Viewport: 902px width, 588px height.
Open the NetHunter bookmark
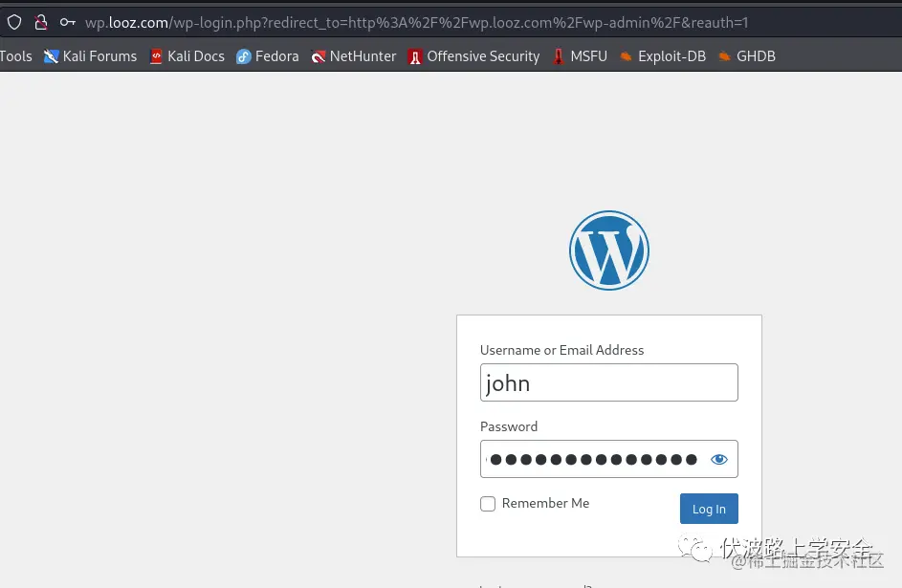click(354, 56)
